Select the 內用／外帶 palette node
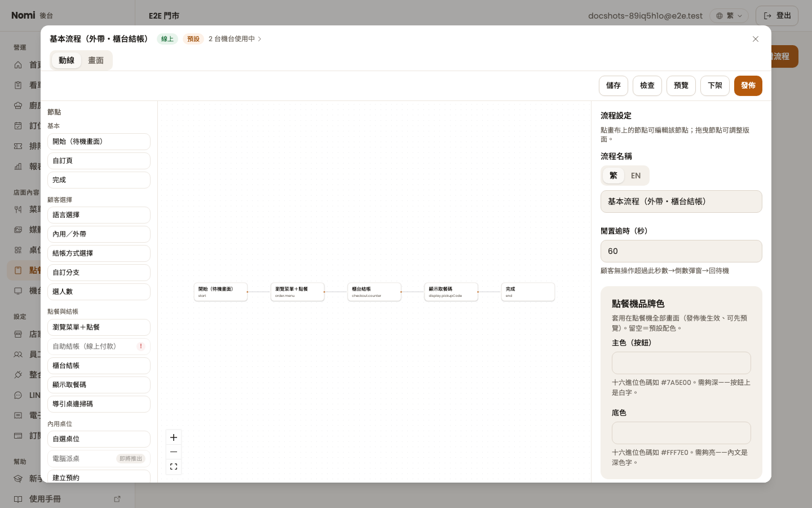812x508 pixels. pos(99,234)
